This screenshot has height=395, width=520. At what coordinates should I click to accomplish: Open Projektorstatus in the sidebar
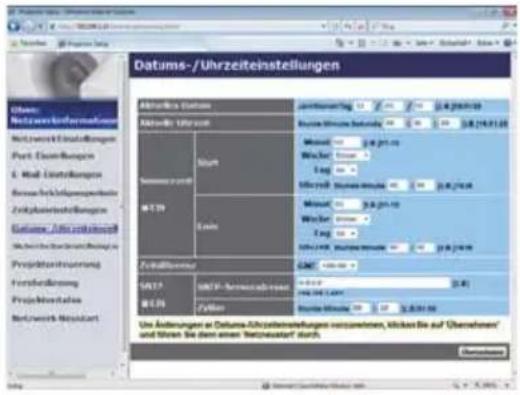point(46,300)
